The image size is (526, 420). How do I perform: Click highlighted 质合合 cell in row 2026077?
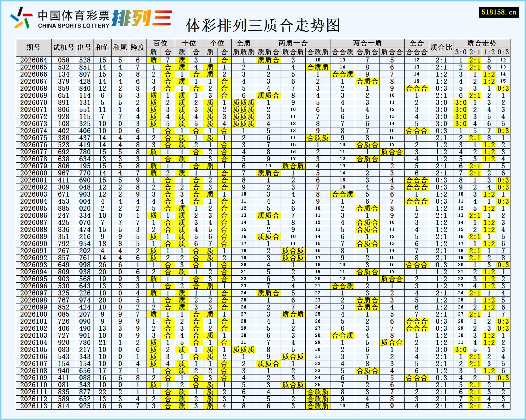(x=392, y=152)
